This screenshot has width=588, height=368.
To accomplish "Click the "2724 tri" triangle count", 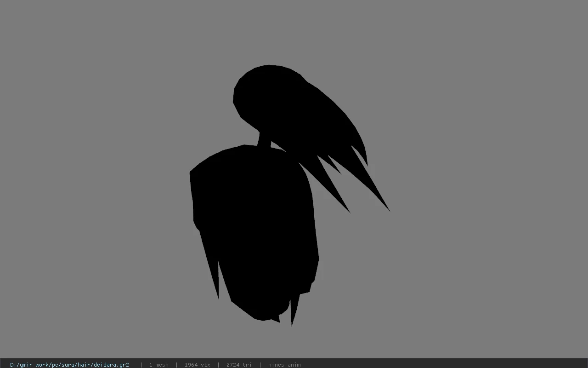I will [x=239, y=365].
